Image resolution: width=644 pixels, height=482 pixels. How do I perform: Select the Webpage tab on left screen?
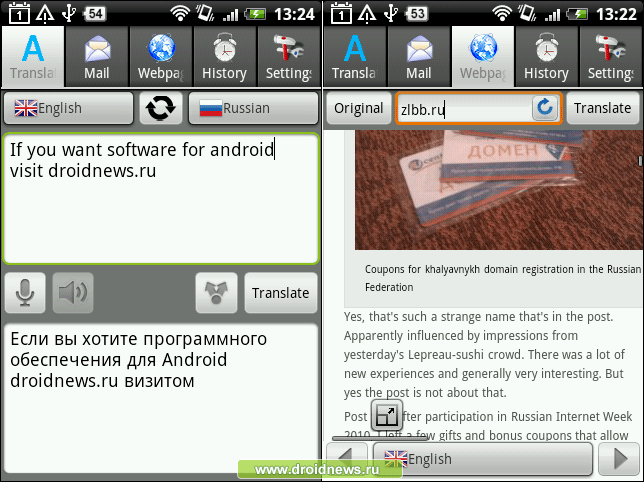point(160,57)
